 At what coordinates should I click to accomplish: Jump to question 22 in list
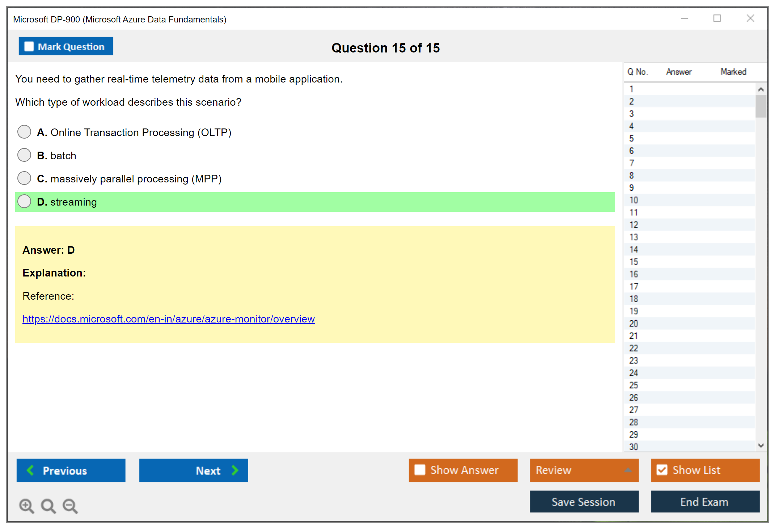pos(634,348)
